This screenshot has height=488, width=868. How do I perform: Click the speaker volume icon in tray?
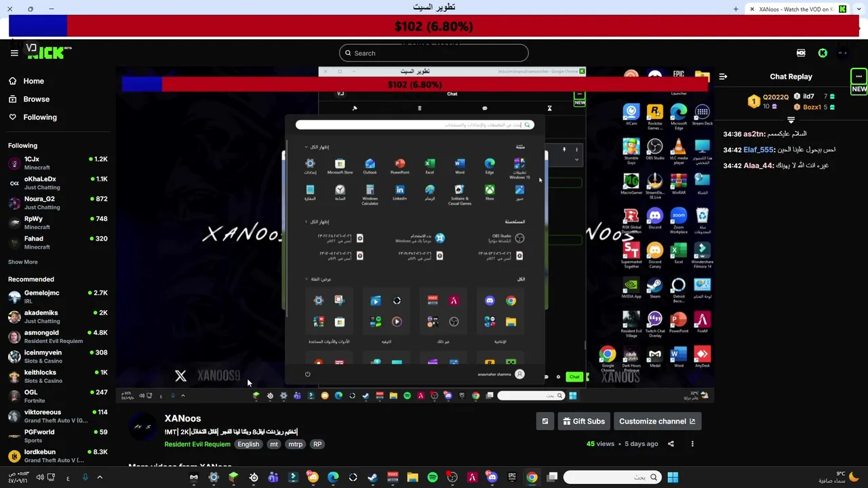click(40, 477)
